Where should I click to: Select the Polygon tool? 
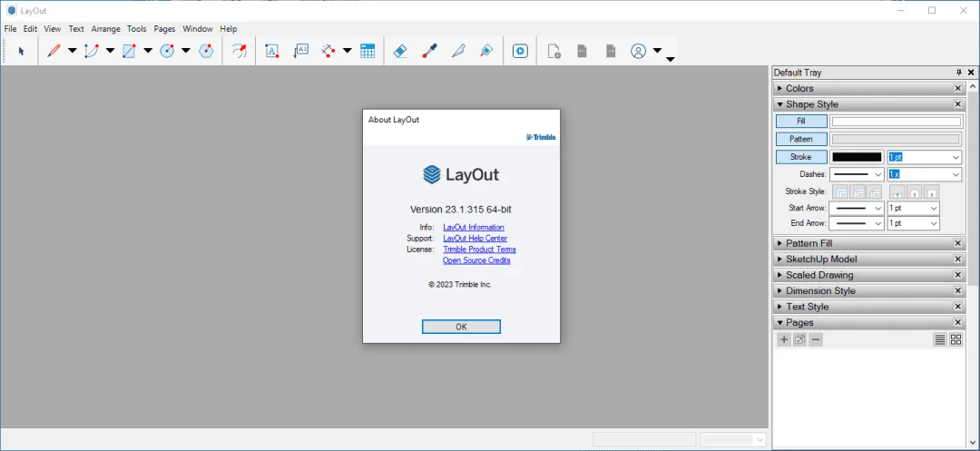pyautogui.click(x=206, y=51)
